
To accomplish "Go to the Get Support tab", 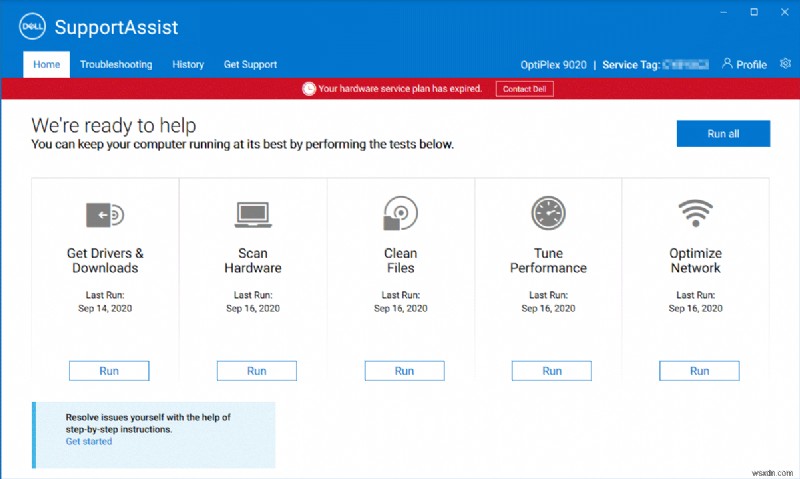I will point(250,65).
